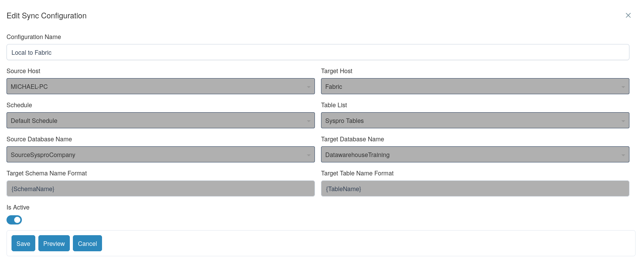Click the Target Database Name arrow icon
The image size is (644, 262).
pyautogui.click(x=623, y=155)
